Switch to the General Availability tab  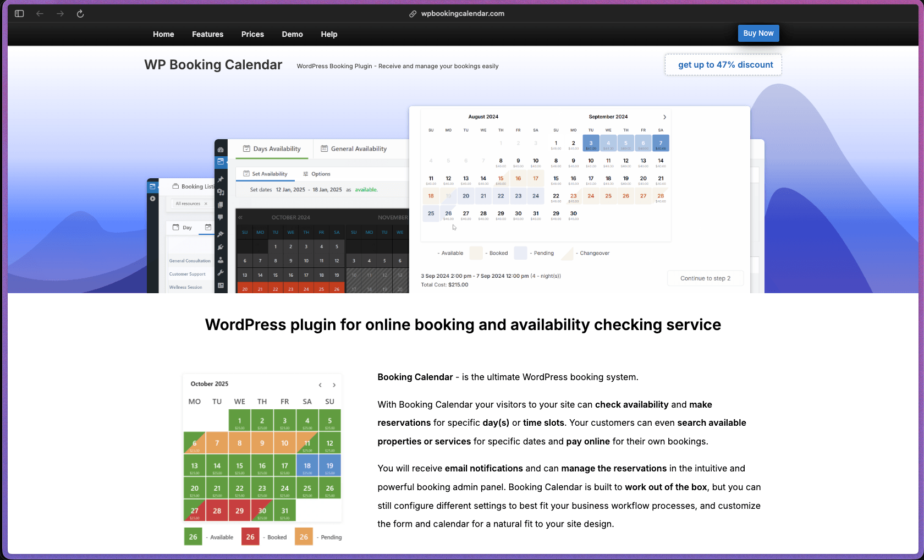pos(354,149)
